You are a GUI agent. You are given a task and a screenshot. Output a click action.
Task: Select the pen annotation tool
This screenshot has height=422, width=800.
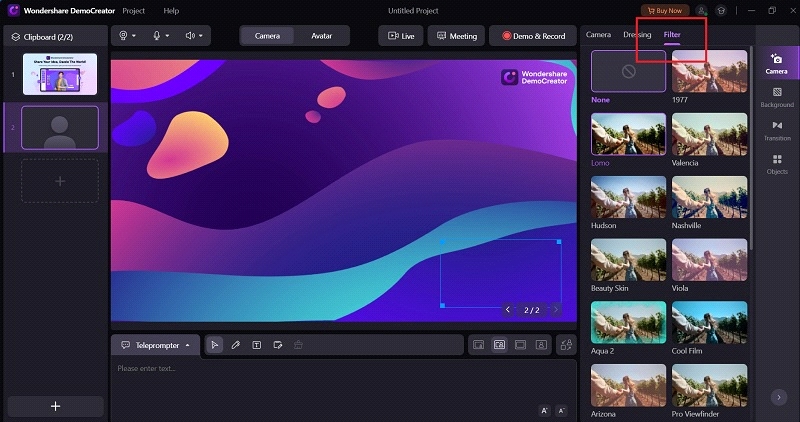tap(236, 345)
